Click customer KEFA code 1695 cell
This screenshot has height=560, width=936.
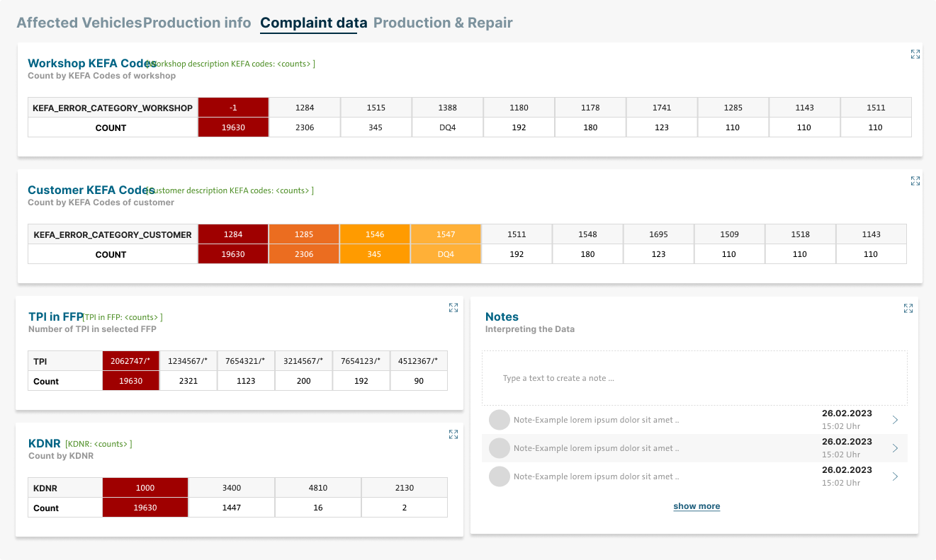(658, 234)
